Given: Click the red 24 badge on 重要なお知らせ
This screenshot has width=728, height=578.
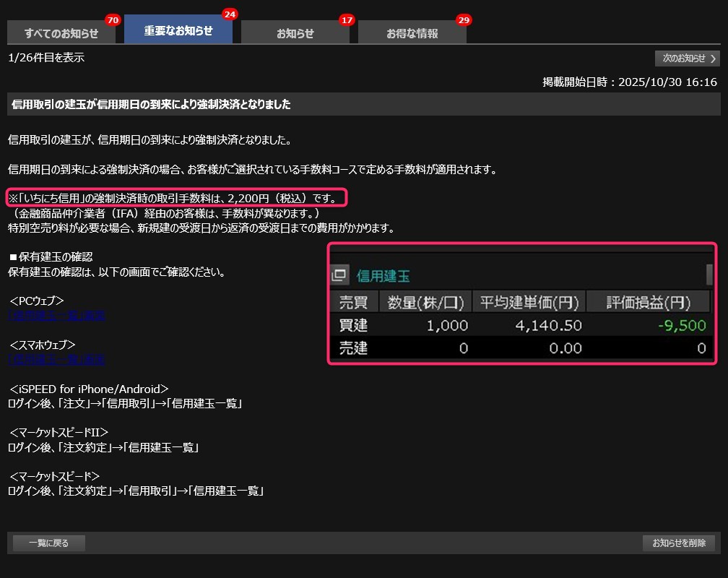Looking at the screenshot, I should (x=230, y=14).
